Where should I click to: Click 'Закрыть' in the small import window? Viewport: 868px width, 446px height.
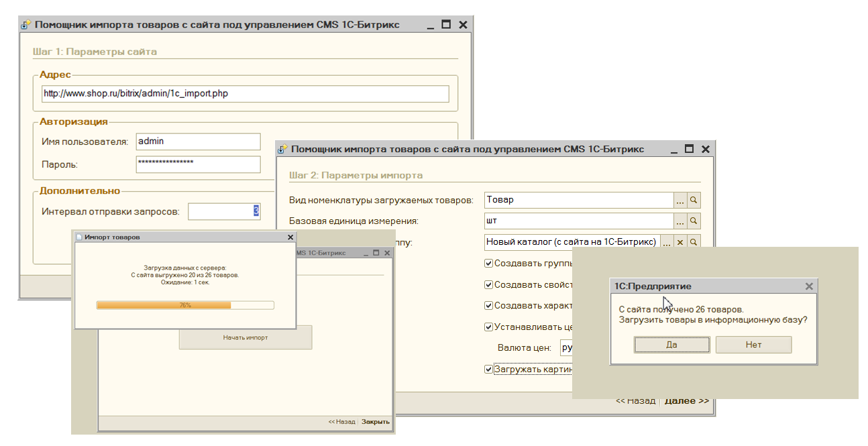coord(376,422)
